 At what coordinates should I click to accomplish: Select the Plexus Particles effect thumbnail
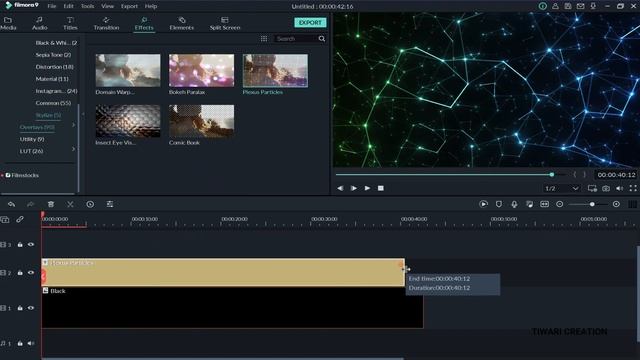(275, 70)
